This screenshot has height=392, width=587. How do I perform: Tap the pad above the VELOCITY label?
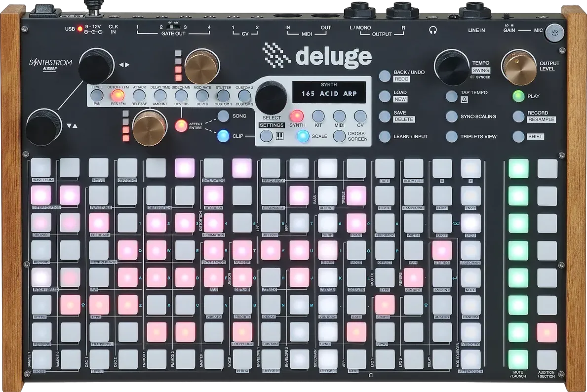click(x=470, y=332)
